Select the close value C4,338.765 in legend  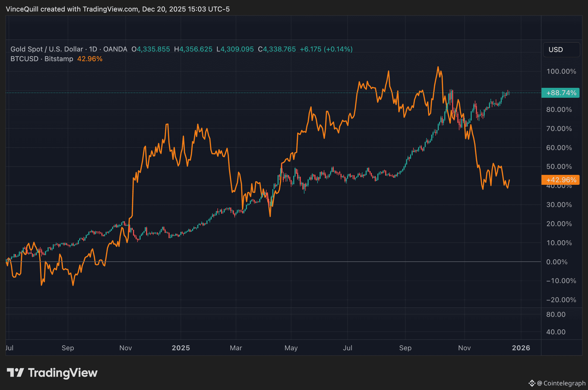click(x=277, y=49)
